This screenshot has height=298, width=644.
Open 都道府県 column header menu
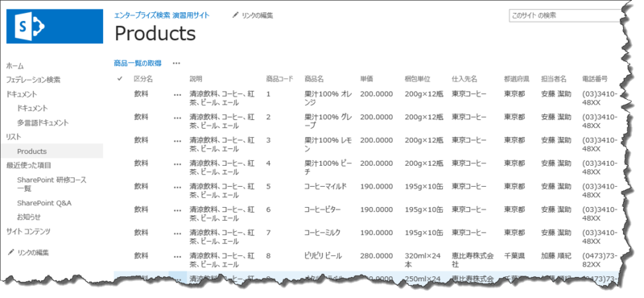pos(517,79)
